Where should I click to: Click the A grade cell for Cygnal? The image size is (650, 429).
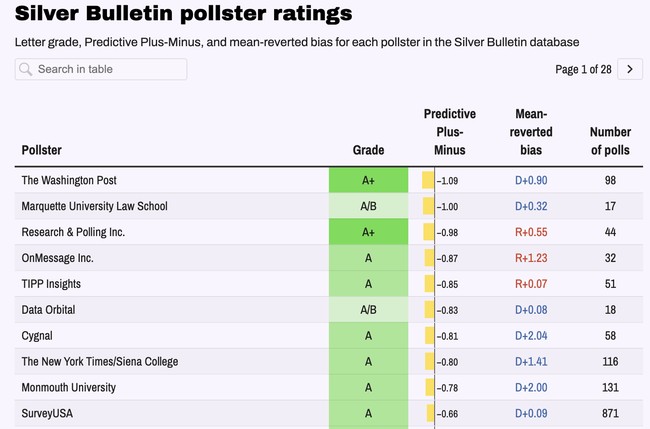tap(368, 336)
